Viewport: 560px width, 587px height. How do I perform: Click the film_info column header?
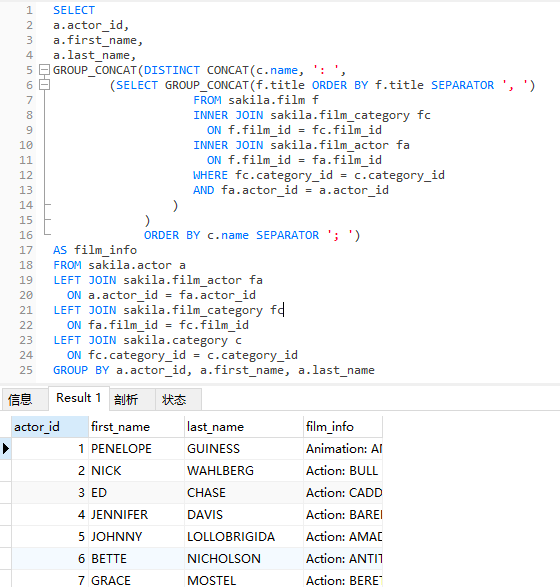pos(343,427)
